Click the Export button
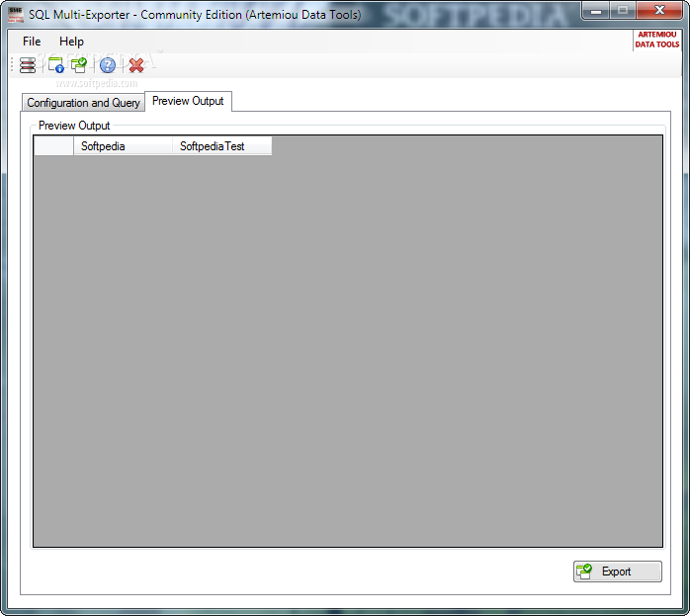690x616 pixels. tap(618, 572)
